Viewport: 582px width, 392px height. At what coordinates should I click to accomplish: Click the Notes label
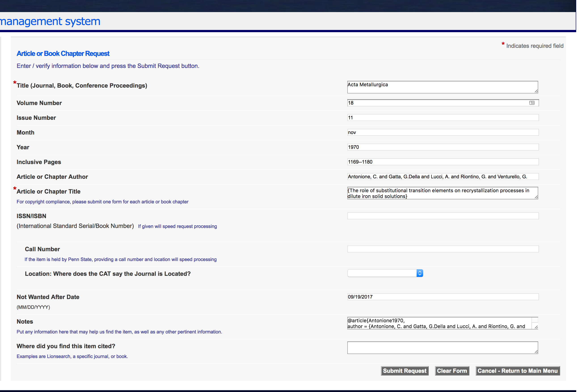pos(25,322)
